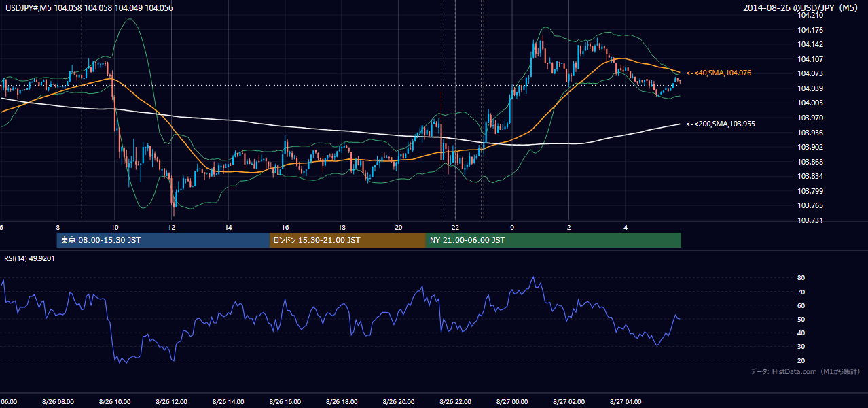This screenshot has width=868, height=408.
Task: Click the 8/26 14:00 bottom time label
Action: tap(228, 402)
